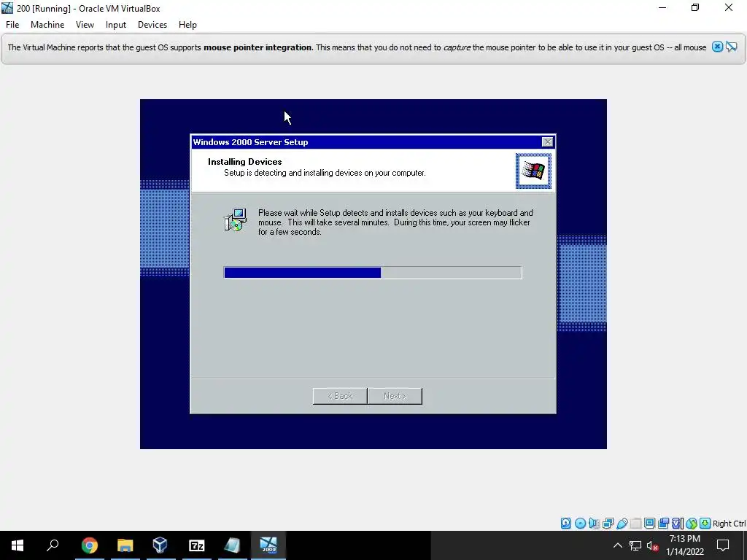Open the Help menu
This screenshot has width=747, height=560.
coord(187,25)
